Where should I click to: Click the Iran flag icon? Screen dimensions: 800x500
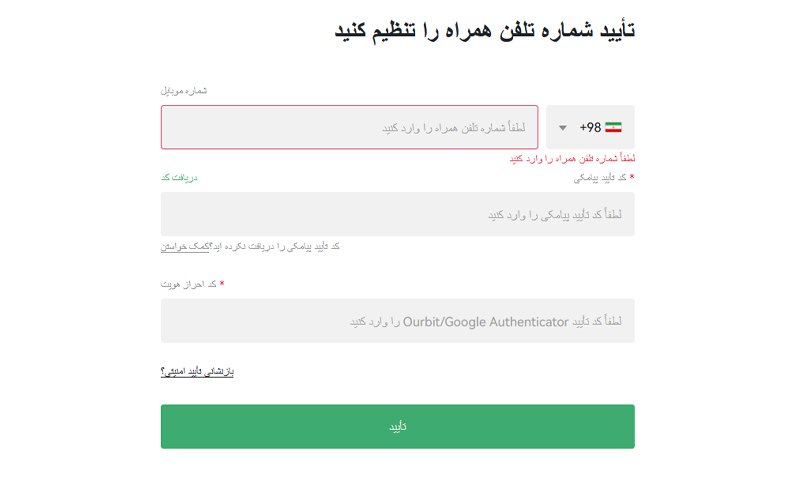613,127
